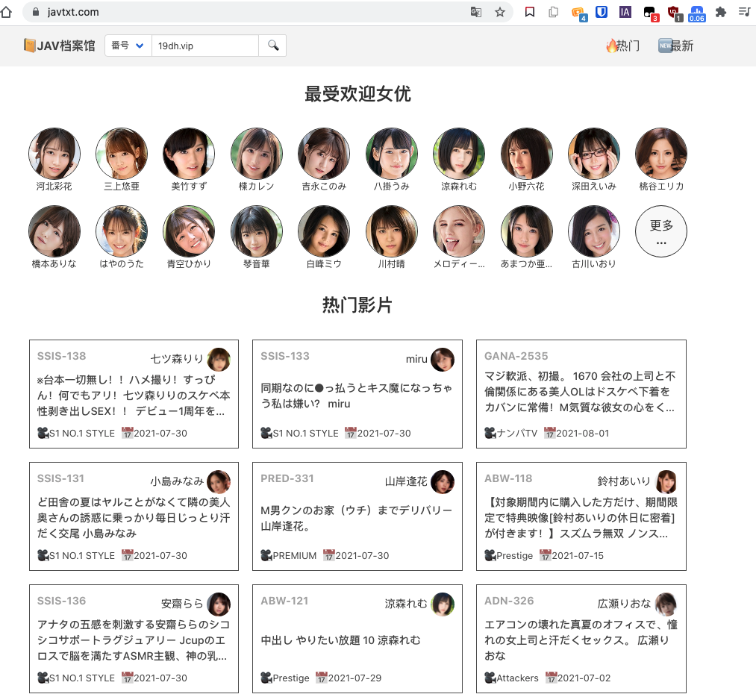Click the 美竹すず name label

(189, 186)
